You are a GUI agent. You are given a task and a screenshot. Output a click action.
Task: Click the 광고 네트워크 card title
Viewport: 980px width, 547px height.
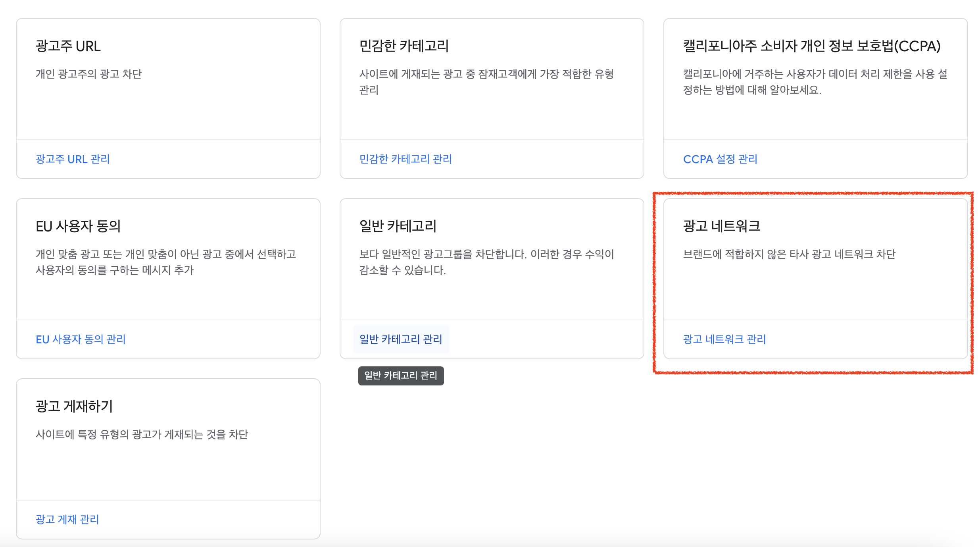(x=721, y=226)
